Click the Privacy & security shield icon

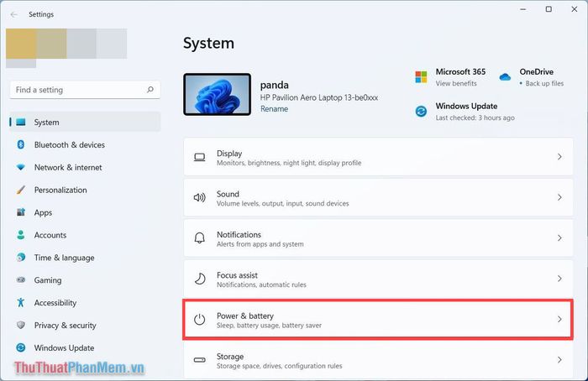click(21, 326)
